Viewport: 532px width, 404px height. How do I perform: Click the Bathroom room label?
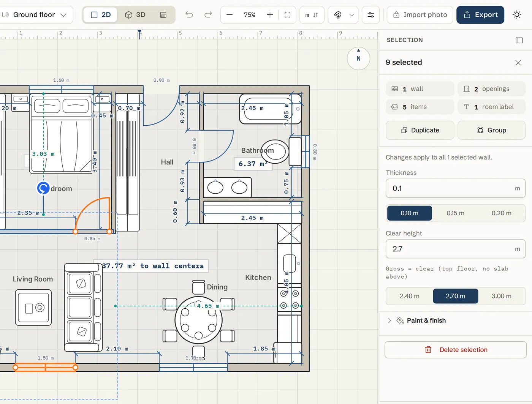pos(257,150)
